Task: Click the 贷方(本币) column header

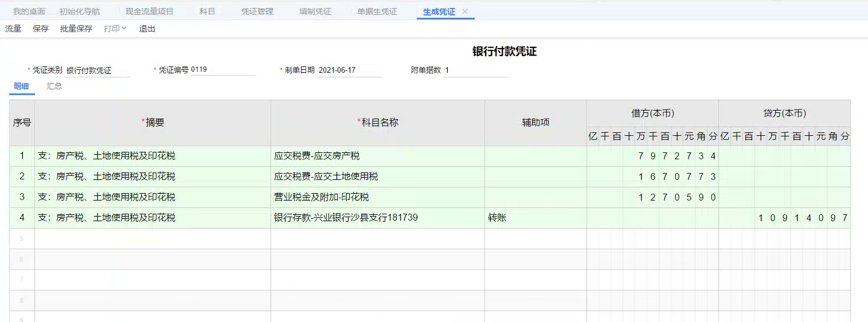Action: (x=784, y=113)
